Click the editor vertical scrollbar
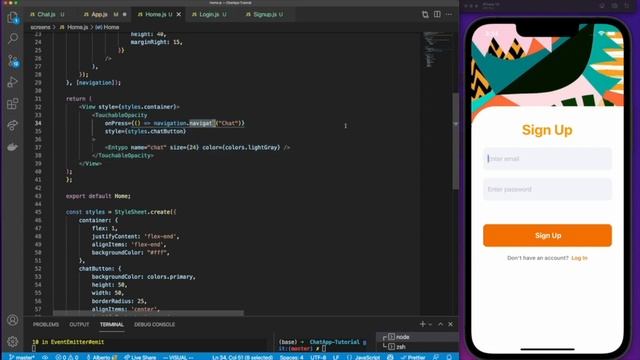The image size is (640, 360). pos(456,141)
